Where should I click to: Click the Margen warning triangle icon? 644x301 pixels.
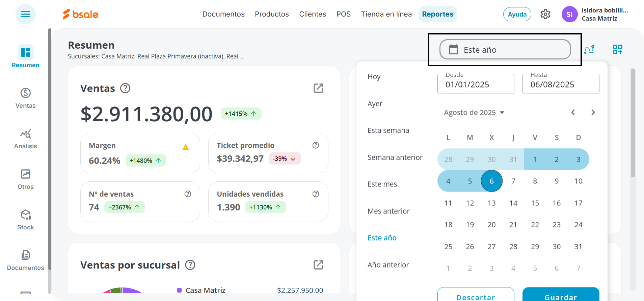[x=186, y=147]
